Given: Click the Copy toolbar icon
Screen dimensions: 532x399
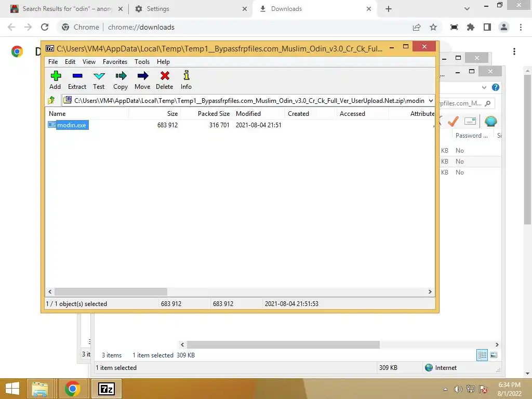Looking at the screenshot, I should pyautogui.click(x=121, y=81).
